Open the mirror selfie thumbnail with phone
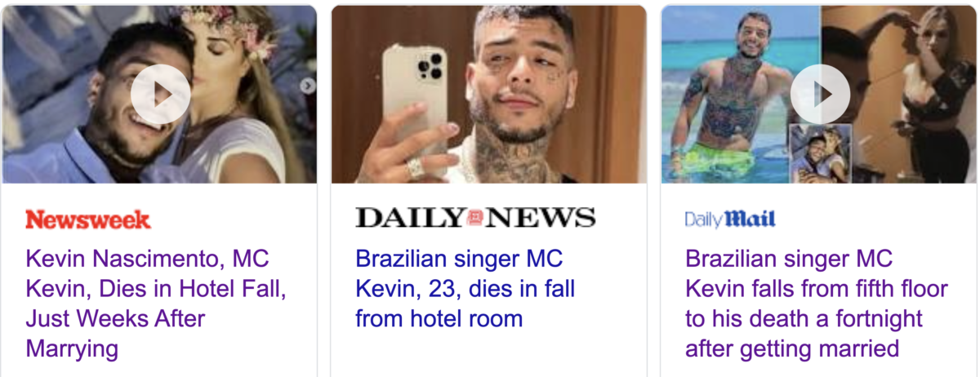980x377 pixels. click(488, 94)
